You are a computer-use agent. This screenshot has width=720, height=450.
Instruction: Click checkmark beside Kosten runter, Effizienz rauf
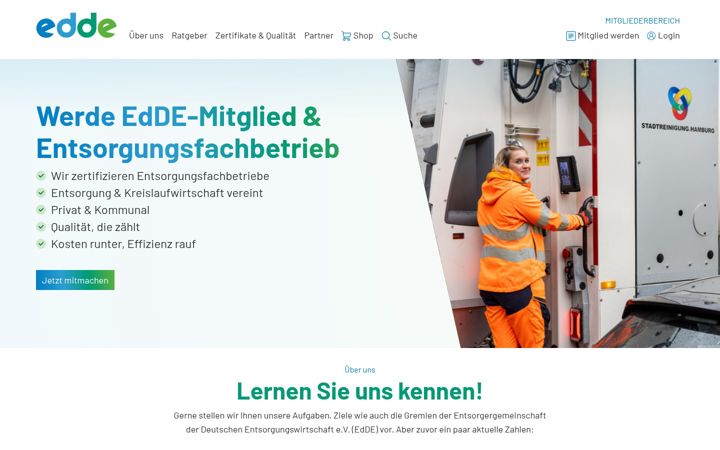tap(41, 244)
